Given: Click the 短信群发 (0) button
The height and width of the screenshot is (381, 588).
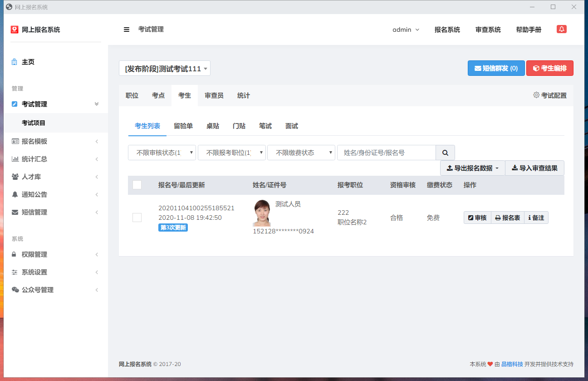Looking at the screenshot, I should coord(496,68).
